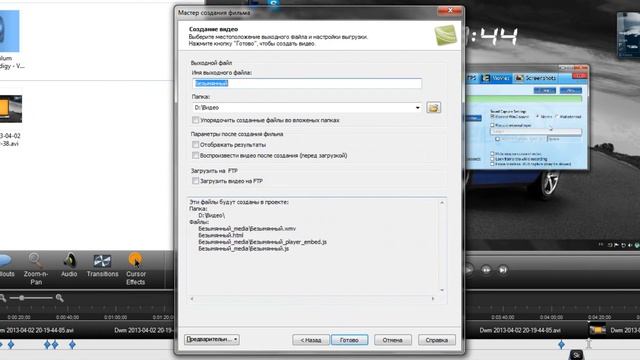Screen dimensions: 640x360
Task: Click the 0:00:40:00 mark on the timeline ruler
Action: coord(68,317)
